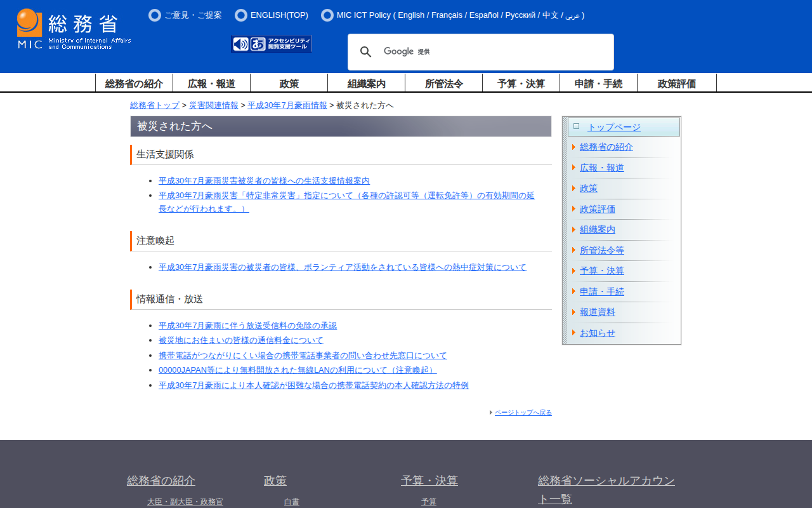Open the accessibility reading support tool
This screenshot has height=508, width=812.
pyautogui.click(x=272, y=44)
